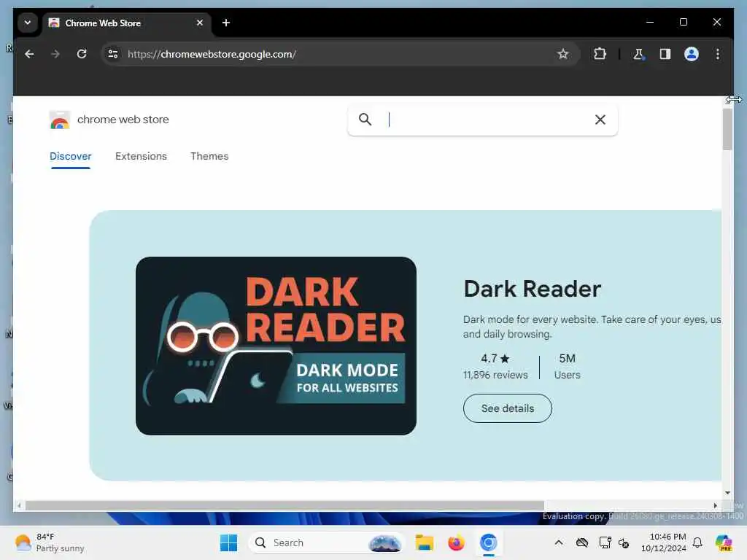Launch Firefox from the taskbar

point(456,542)
